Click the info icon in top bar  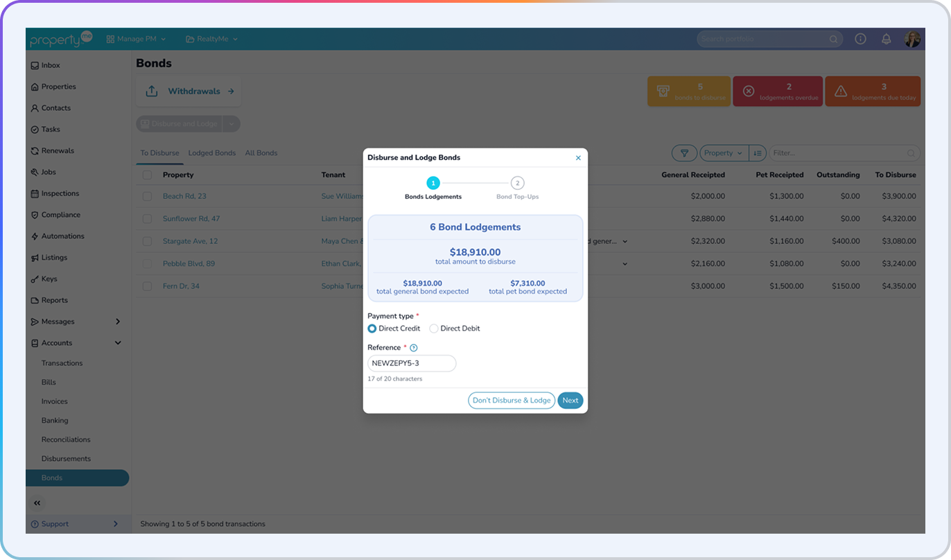[860, 39]
